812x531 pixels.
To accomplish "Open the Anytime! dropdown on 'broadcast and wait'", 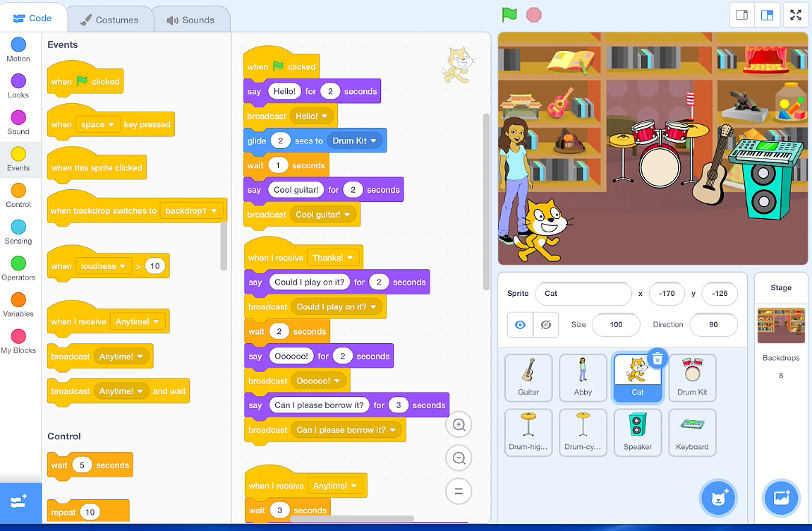I will point(121,391).
